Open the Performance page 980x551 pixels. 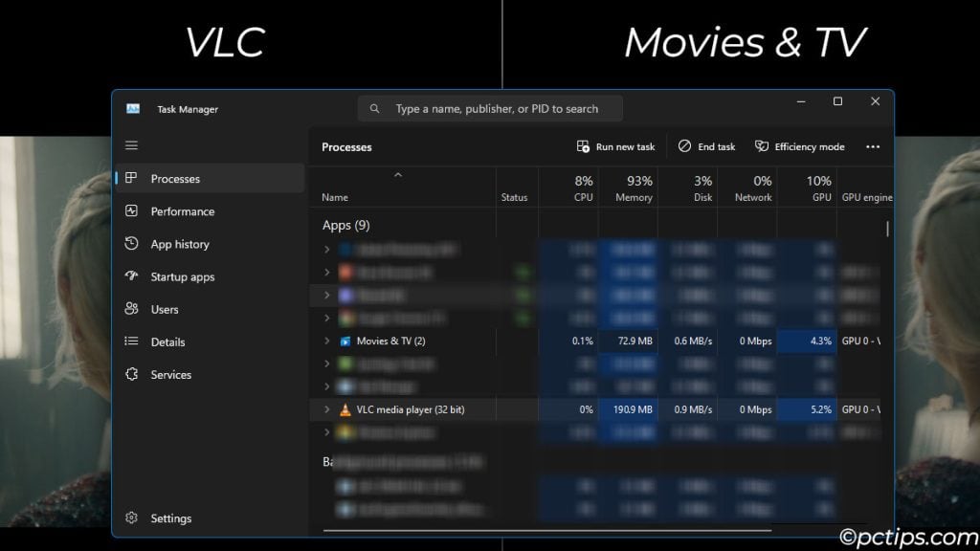[210, 211]
